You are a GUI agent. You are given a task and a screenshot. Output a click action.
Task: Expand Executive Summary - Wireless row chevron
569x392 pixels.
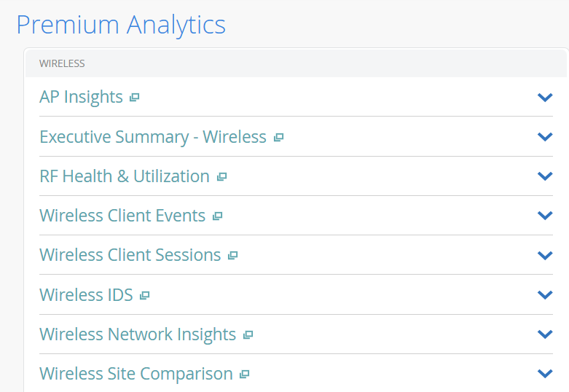click(x=544, y=136)
